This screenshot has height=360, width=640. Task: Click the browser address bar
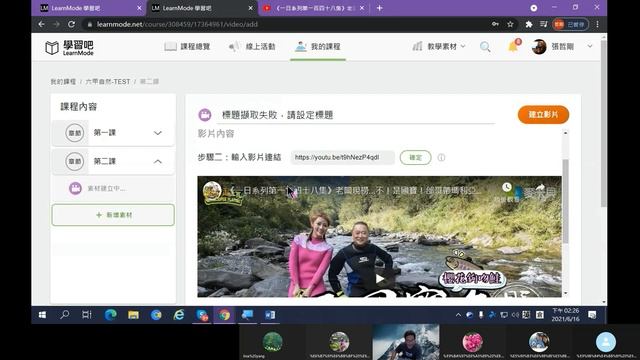coord(286,24)
